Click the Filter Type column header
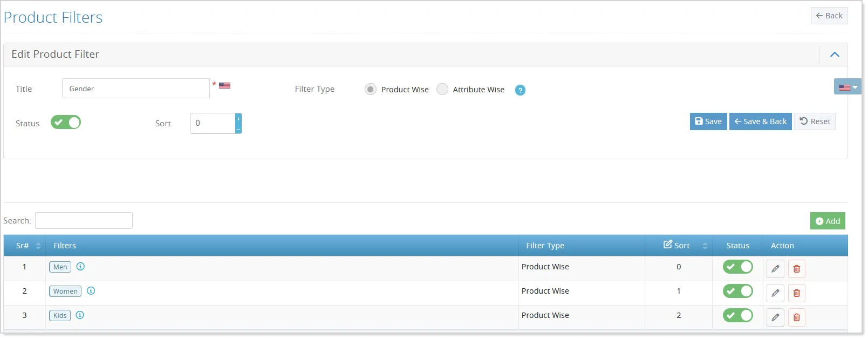The image size is (868, 339). point(582,246)
